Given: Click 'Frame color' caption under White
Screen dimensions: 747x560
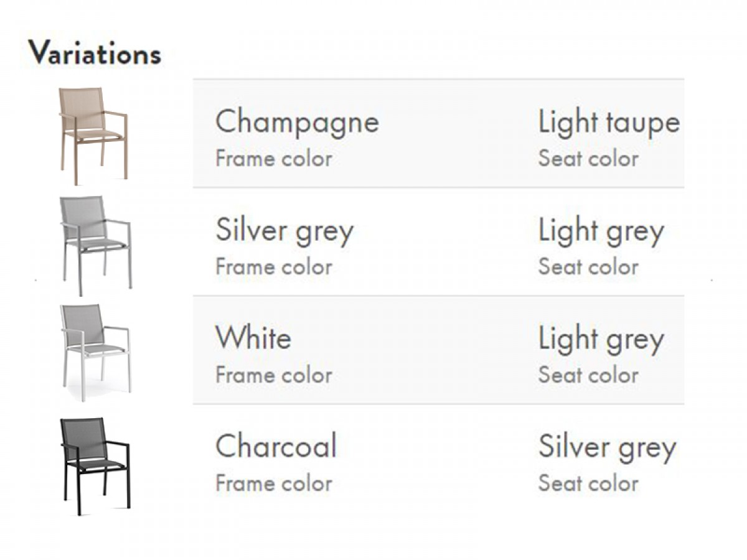Looking at the screenshot, I should pyautogui.click(x=274, y=375).
